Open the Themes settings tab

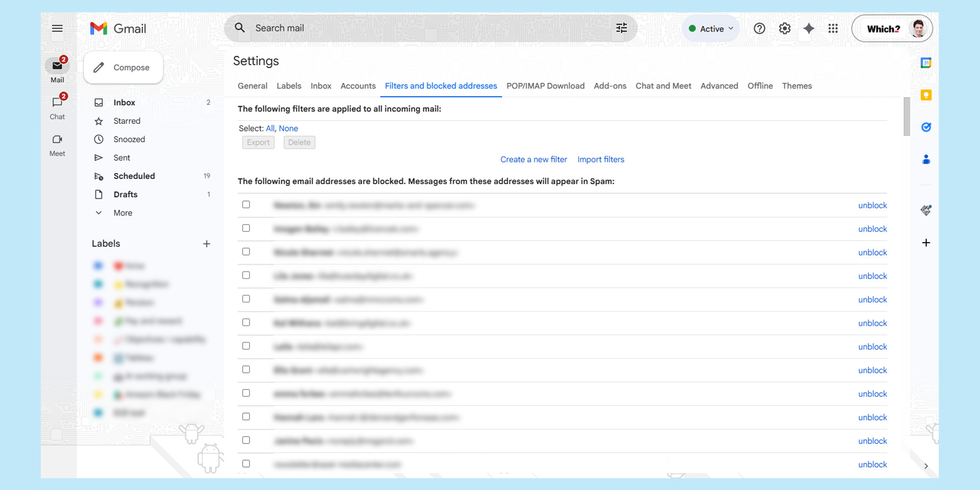point(797,86)
